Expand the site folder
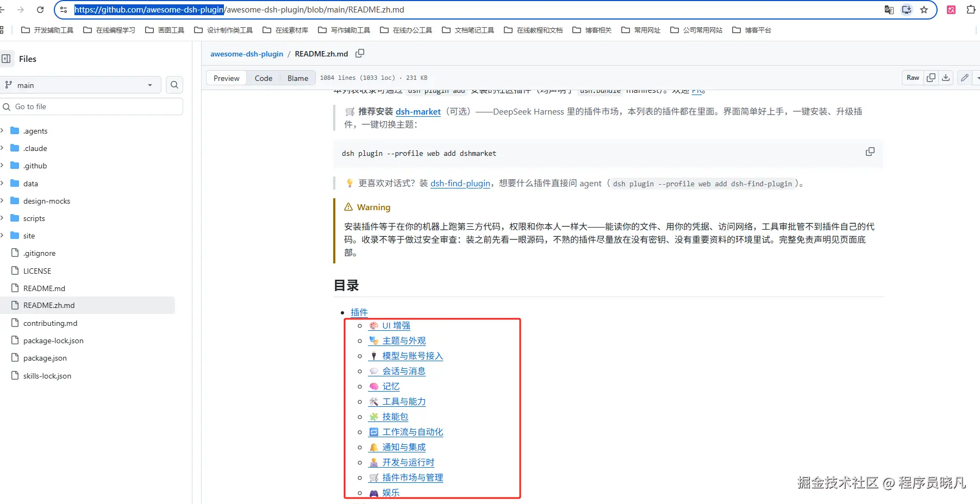980x504 pixels. 2,235
